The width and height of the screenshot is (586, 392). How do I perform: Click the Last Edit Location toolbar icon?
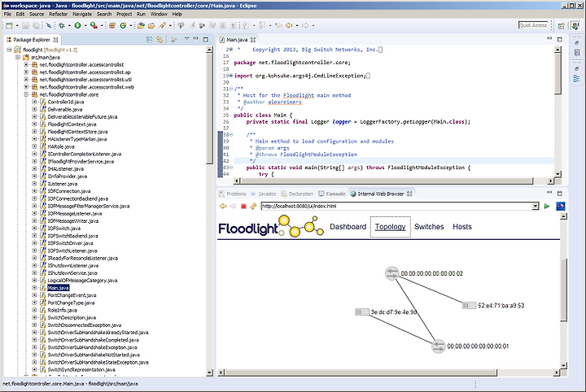point(278,25)
